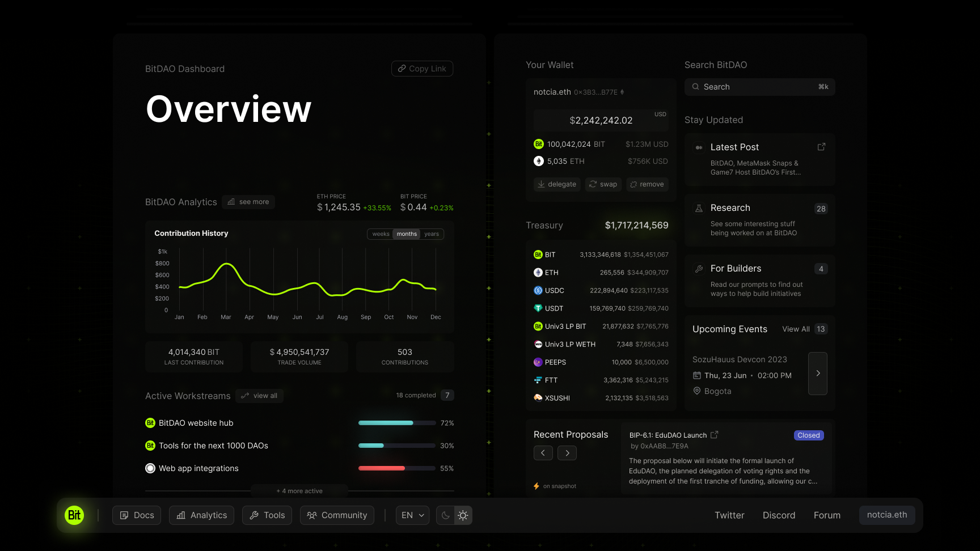Click the Copy Link button
Screen dimensions: 980x551
click(x=422, y=69)
